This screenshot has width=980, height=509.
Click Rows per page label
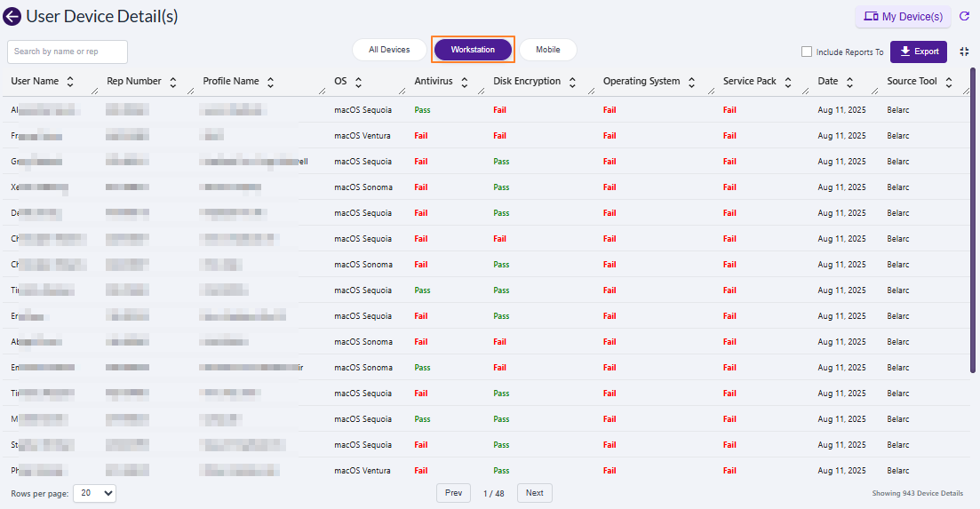(39, 494)
